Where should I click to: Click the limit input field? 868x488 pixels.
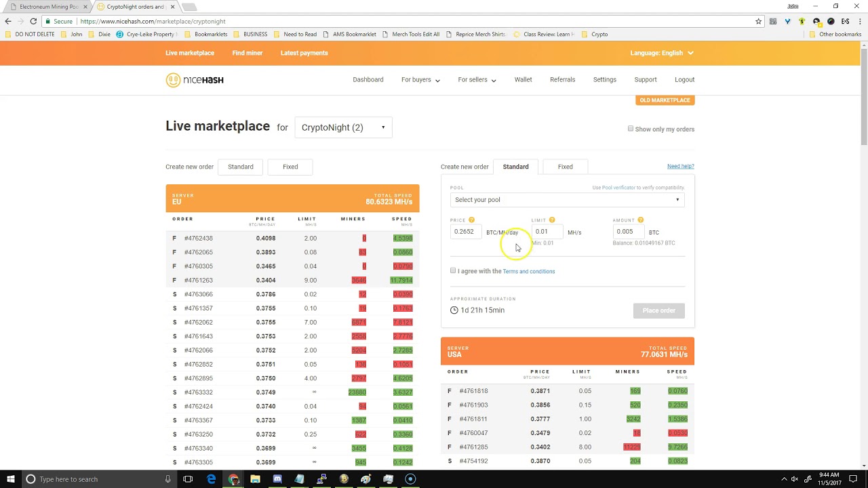click(x=547, y=232)
